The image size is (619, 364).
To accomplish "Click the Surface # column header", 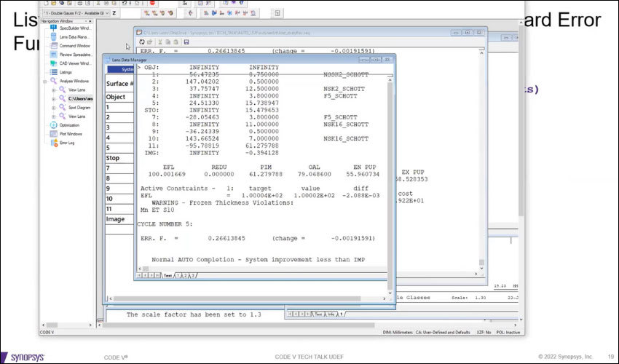I will pos(119,84).
